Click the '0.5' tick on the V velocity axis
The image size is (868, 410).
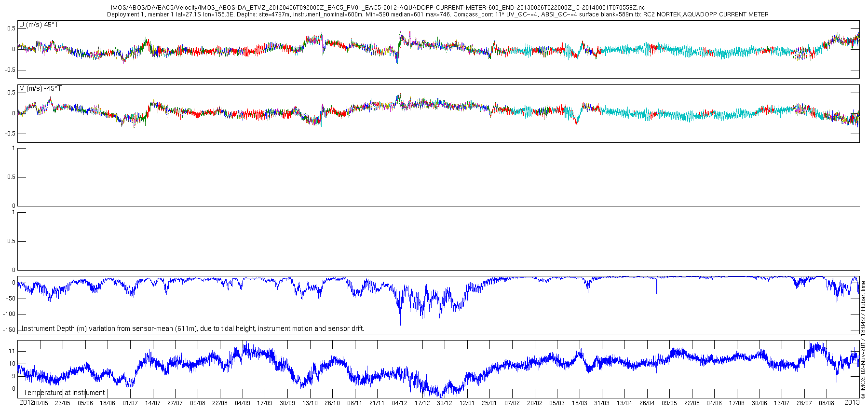tap(11, 93)
